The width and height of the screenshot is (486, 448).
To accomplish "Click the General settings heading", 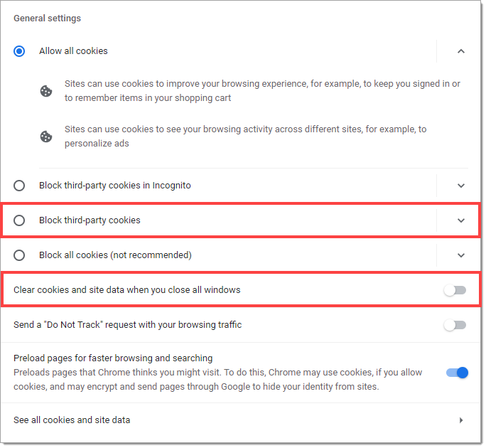I will (x=47, y=18).
